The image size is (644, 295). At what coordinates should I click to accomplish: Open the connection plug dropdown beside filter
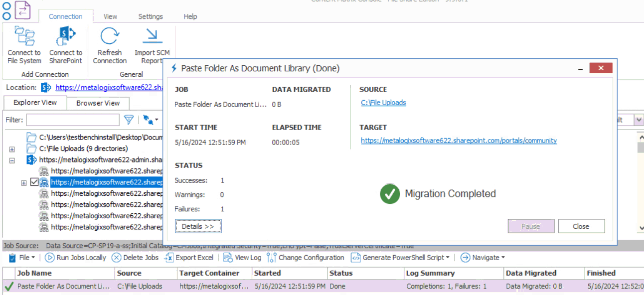(151, 120)
